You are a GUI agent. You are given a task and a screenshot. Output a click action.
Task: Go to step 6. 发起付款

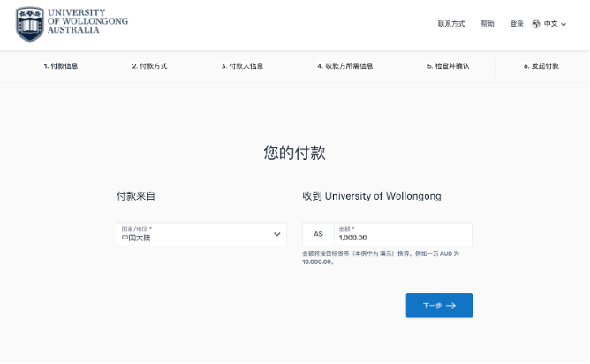point(541,66)
